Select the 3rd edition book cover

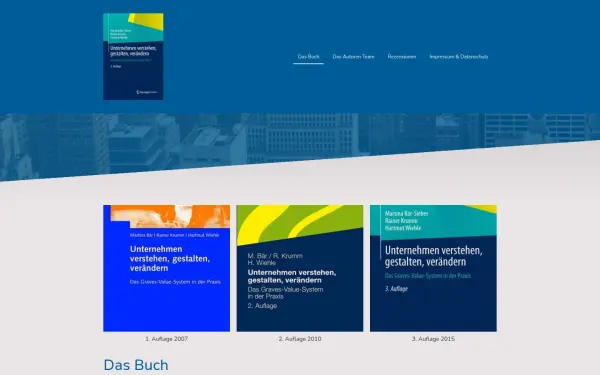point(433,268)
